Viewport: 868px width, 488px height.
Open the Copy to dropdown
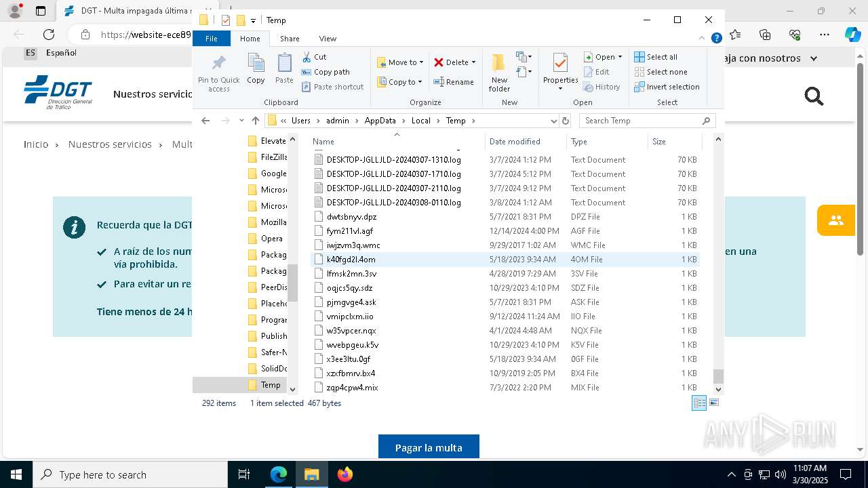click(x=400, y=82)
